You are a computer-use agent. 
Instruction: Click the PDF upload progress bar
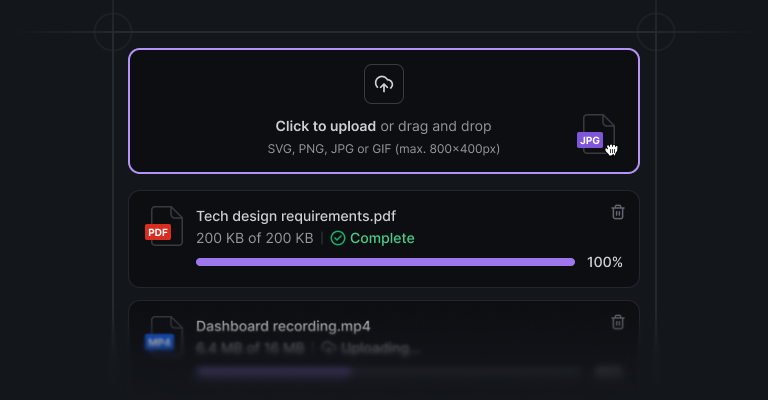click(385, 262)
